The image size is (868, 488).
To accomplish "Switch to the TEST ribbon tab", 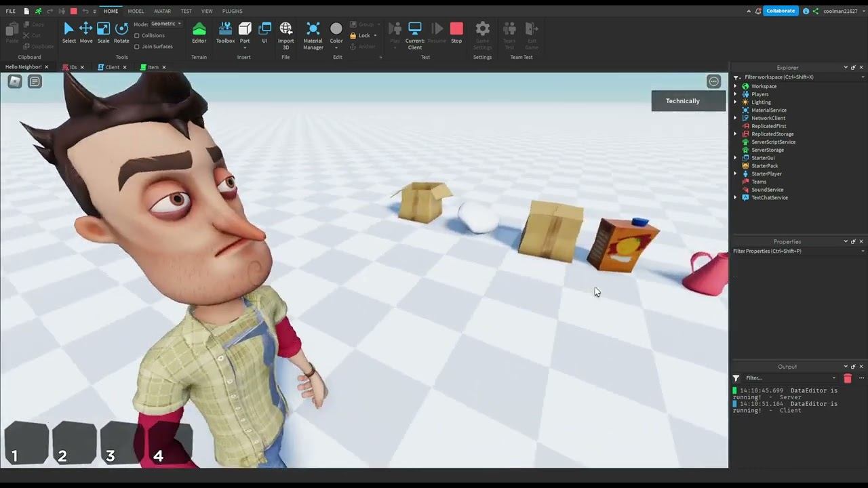I will 186,11.
